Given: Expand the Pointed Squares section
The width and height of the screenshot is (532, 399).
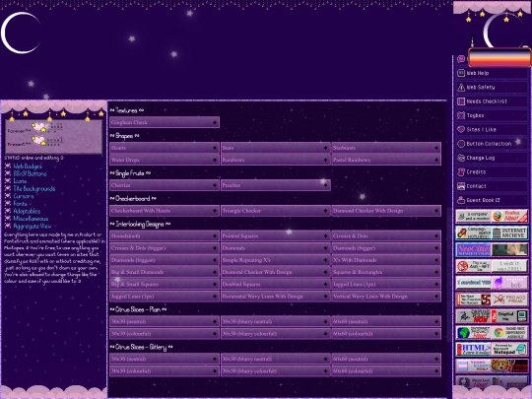Looking at the screenshot, I should 276,235.
